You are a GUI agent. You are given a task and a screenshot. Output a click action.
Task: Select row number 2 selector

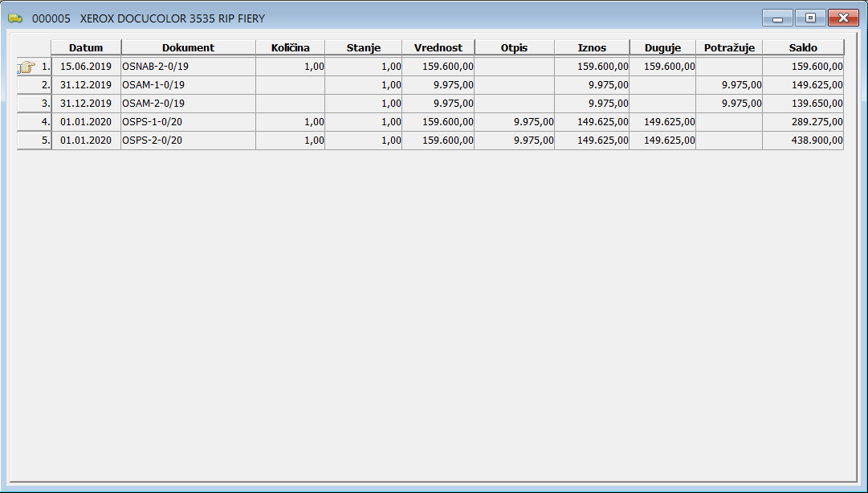pyautogui.click(x=35, y=84)
